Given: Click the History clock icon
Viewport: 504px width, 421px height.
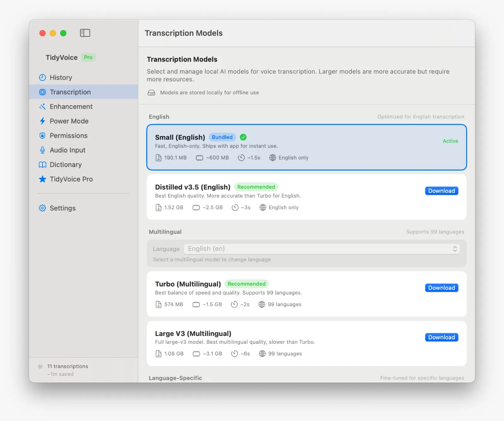Looking at the screenshot, I should pyautogui.click(x=43, y=78).
